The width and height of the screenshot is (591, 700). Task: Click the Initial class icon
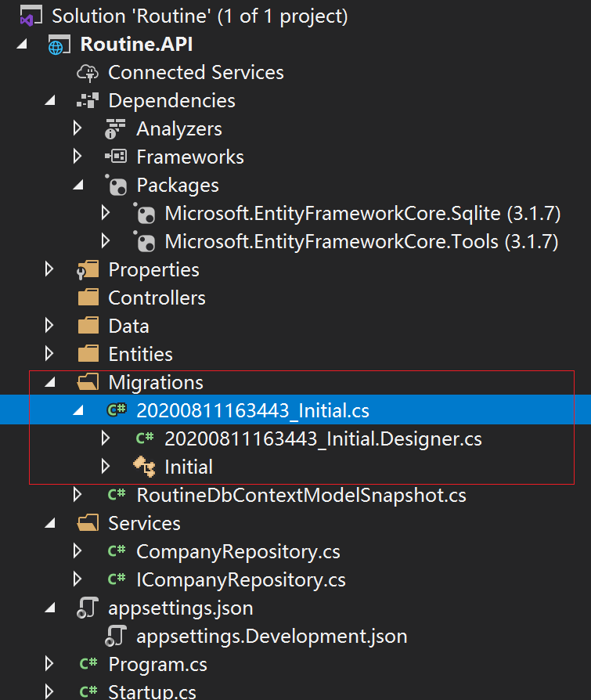[144, 467]
